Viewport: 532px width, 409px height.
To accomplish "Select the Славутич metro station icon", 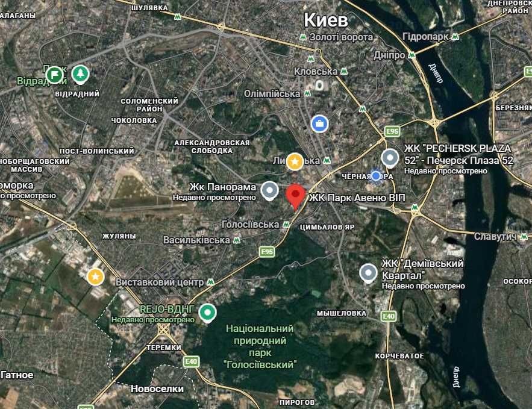I will (524, 236).
